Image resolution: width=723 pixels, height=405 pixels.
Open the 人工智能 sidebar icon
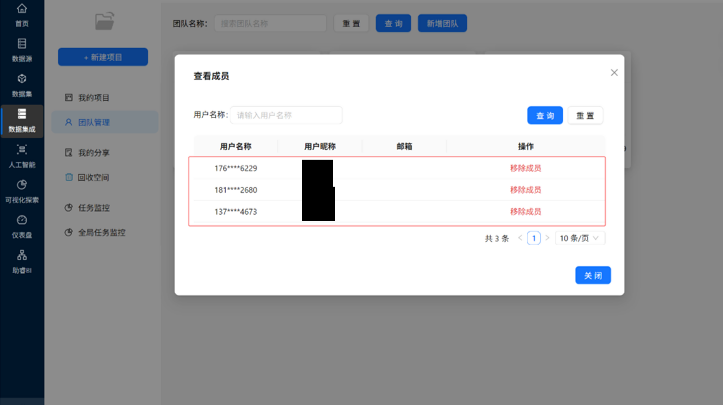point(22,149)
